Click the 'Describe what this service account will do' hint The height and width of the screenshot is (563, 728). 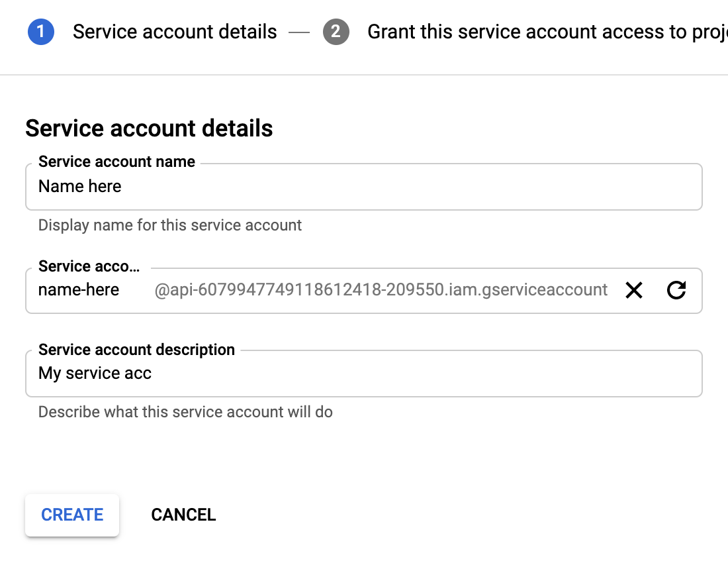pyautogui.click(x=185, y=412)
